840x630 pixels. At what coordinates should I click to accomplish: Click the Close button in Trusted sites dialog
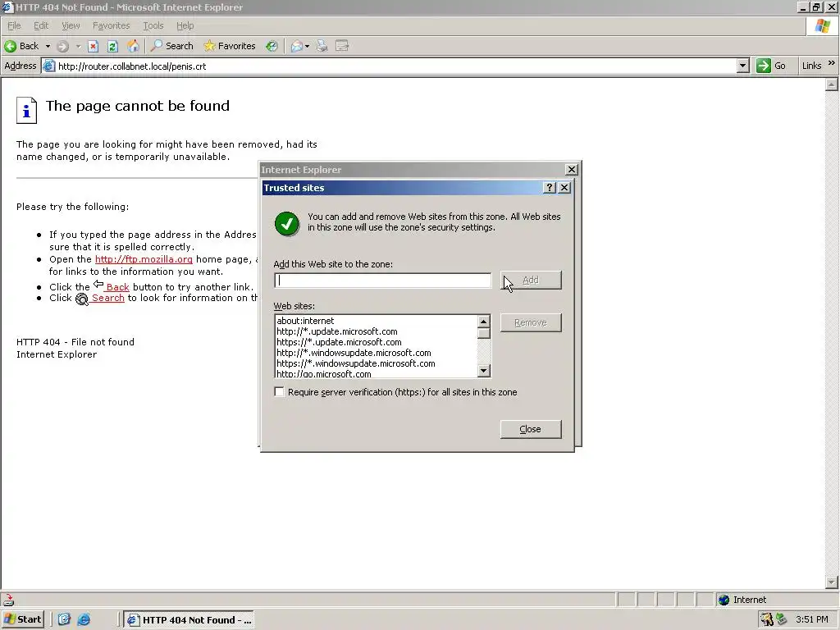531,429
